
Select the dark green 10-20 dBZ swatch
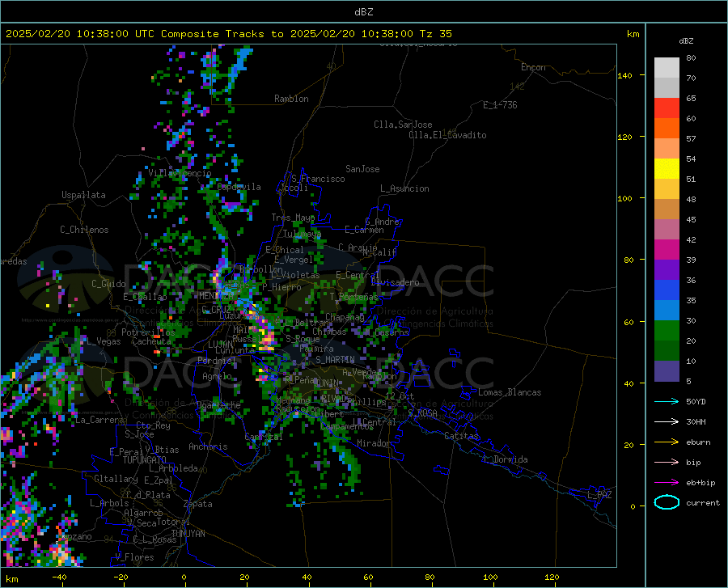click(x=667, y=351)
